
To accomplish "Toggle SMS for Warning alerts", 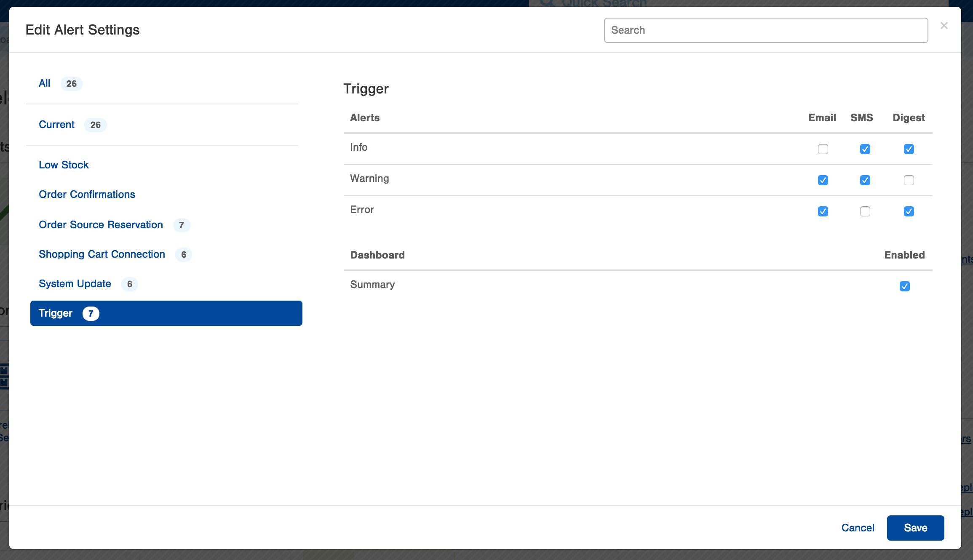I will tap(865, 180).
